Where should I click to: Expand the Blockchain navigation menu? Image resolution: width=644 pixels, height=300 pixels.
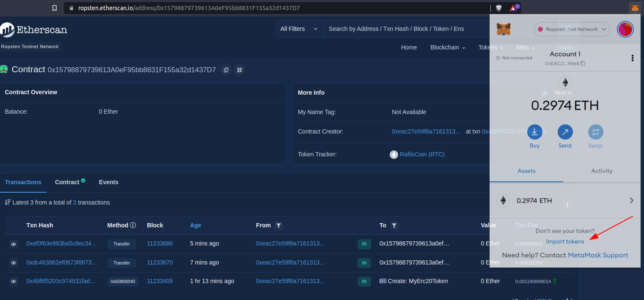click(448, 47)
